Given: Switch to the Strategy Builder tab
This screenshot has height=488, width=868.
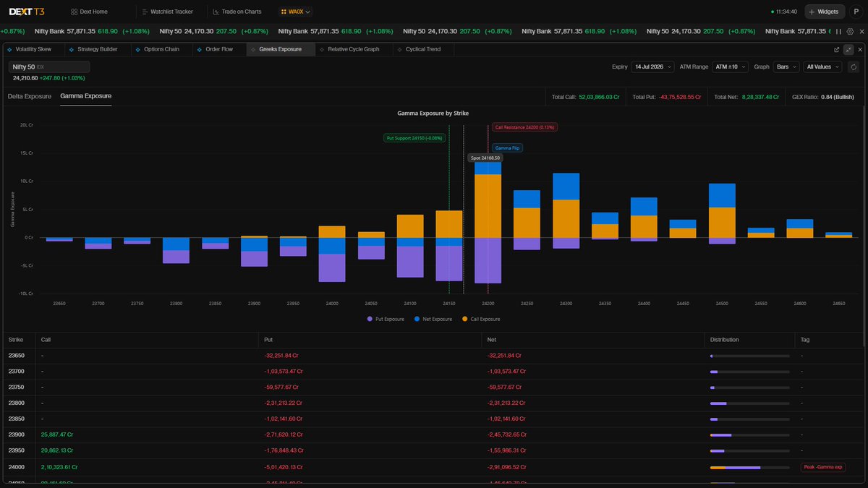Looking at the screenshot, I should coord(96,49).
